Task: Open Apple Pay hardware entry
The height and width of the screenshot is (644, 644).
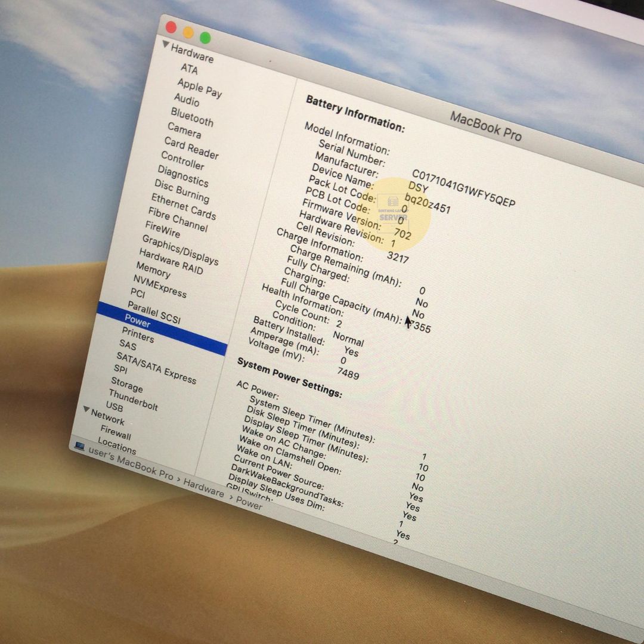Action: (x=200, y=88)
